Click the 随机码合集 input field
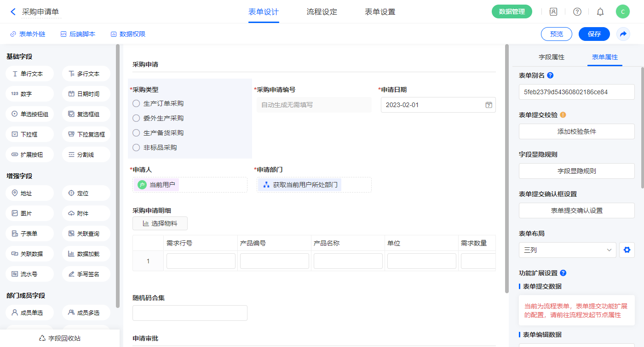 click(x=190, y=313)
